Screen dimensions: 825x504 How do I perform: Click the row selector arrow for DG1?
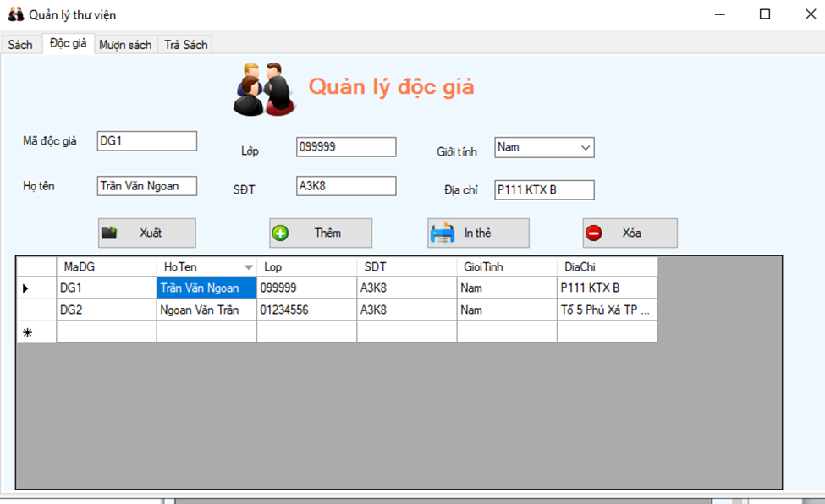pyautogui.click(x=26, y=288)
